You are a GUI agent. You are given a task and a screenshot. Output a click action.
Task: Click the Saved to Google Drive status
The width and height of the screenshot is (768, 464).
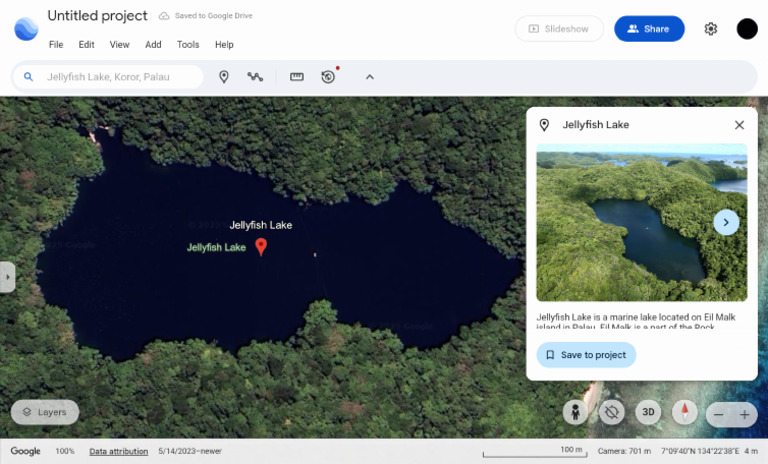206,16
